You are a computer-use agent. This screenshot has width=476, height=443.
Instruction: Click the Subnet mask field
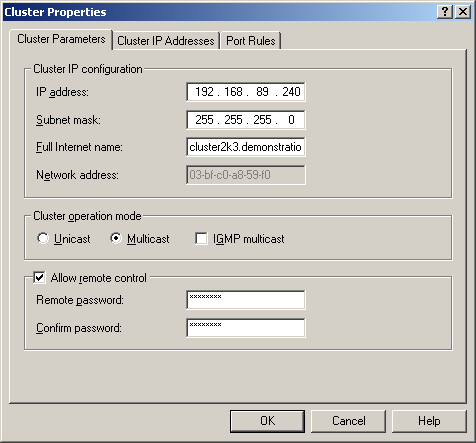point(246,120)
